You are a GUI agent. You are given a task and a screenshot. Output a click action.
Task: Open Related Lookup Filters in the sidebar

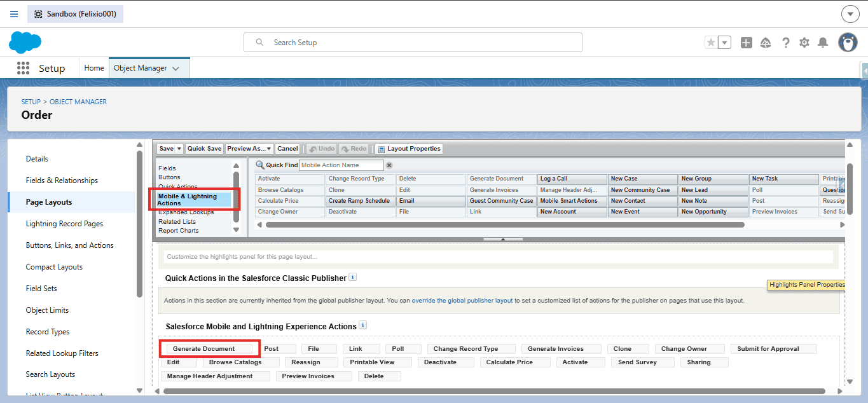pyautogui.click(x=62, y=353)
